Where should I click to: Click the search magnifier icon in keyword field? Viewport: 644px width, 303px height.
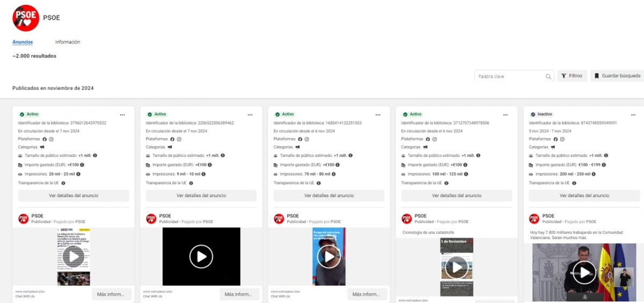[548, 76]
